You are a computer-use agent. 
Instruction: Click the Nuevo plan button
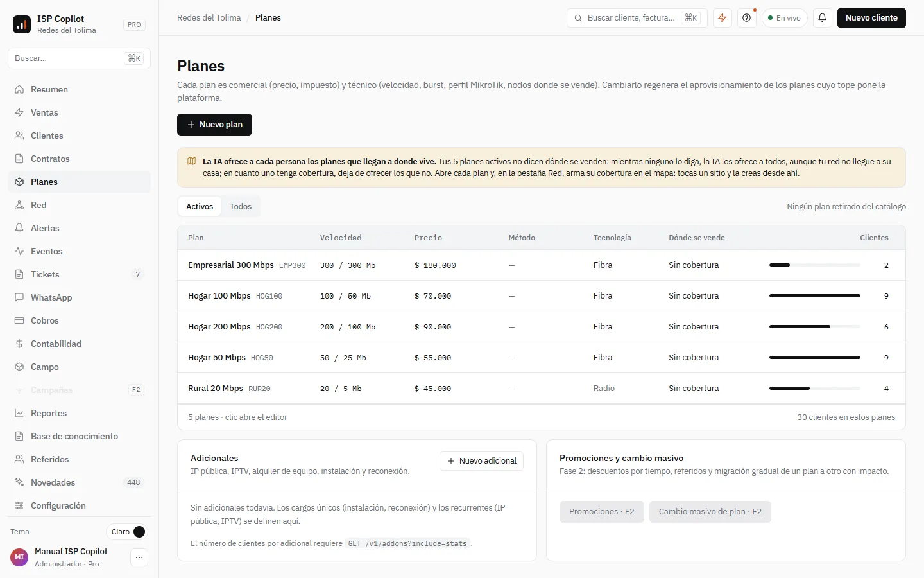click(x=214, y=125)
